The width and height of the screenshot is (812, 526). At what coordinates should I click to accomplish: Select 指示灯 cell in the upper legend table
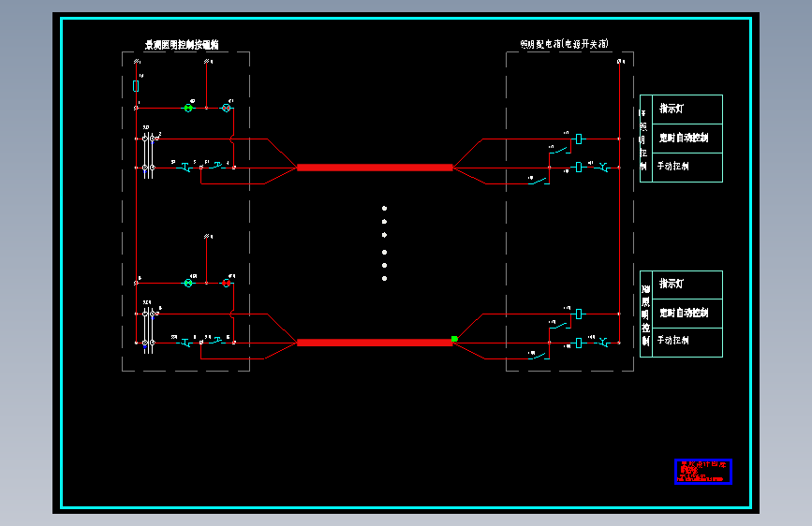pos(687,110)
